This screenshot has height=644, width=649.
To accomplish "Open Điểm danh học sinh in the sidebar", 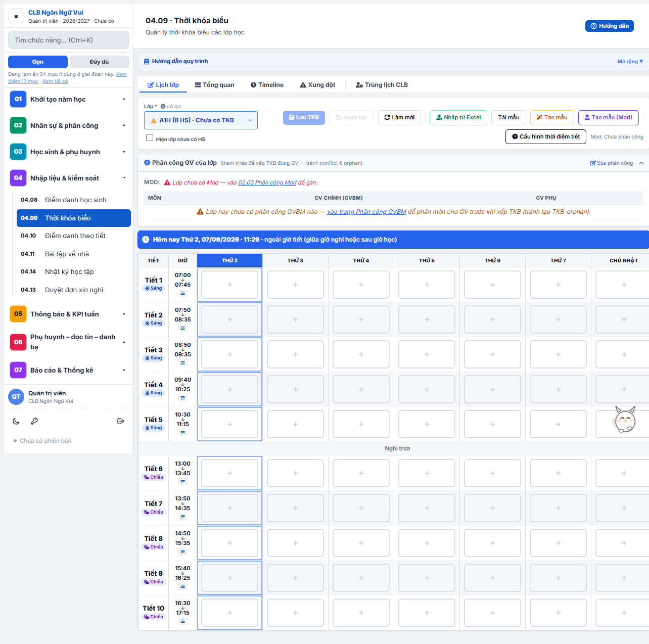I will [x=74, y=200].
